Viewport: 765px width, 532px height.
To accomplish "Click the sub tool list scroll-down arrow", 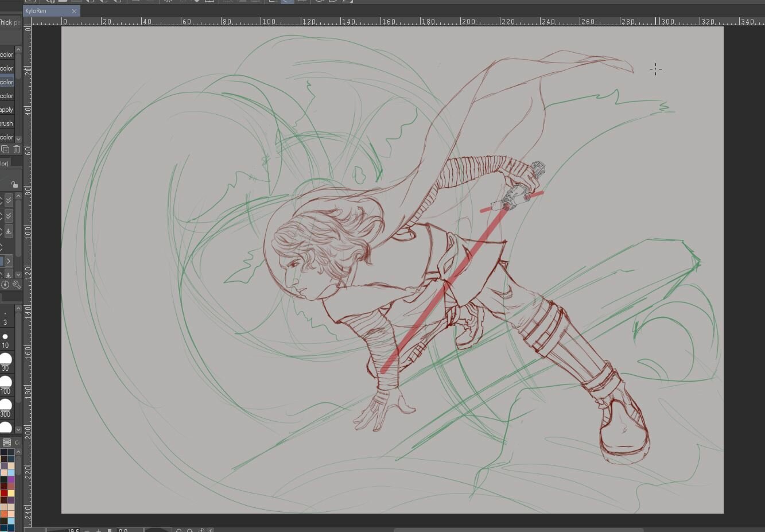I will tap(18, 139).
